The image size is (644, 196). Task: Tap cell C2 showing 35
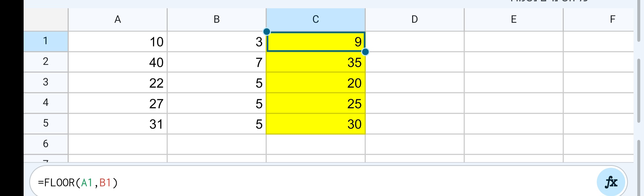tap(315, 62)
